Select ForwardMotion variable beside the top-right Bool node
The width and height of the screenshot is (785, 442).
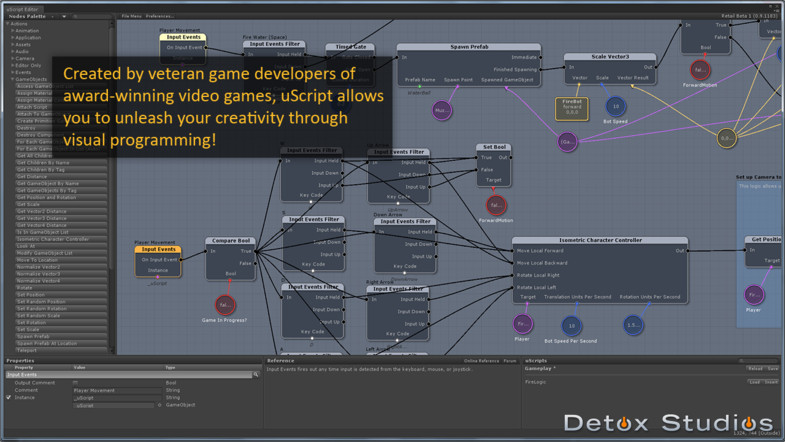[x=700, y=70]
